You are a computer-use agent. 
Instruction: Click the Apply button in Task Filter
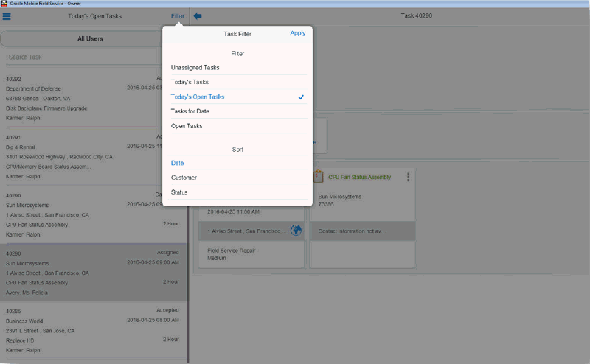tap(298, 33)
